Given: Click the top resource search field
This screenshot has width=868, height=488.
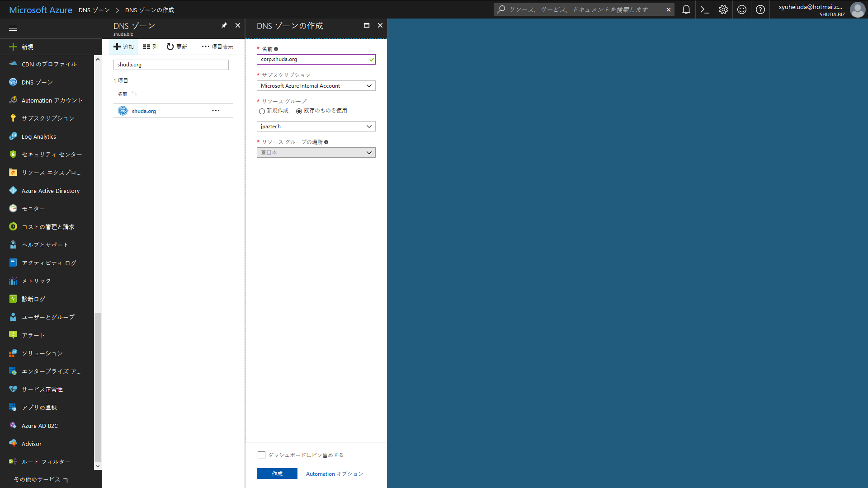Looking at the screenshot, I should coord(584,9).
